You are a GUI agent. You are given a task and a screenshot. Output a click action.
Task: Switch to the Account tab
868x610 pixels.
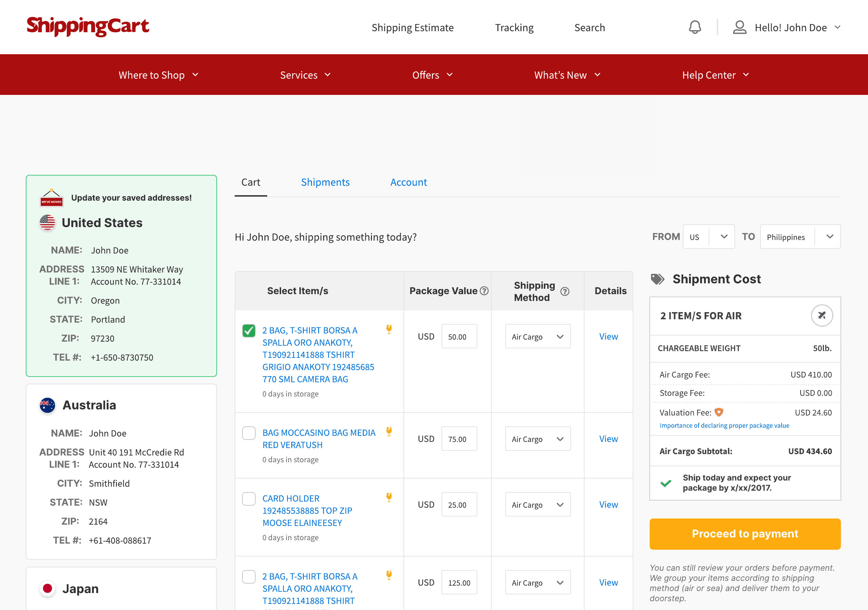pos(408,182)
